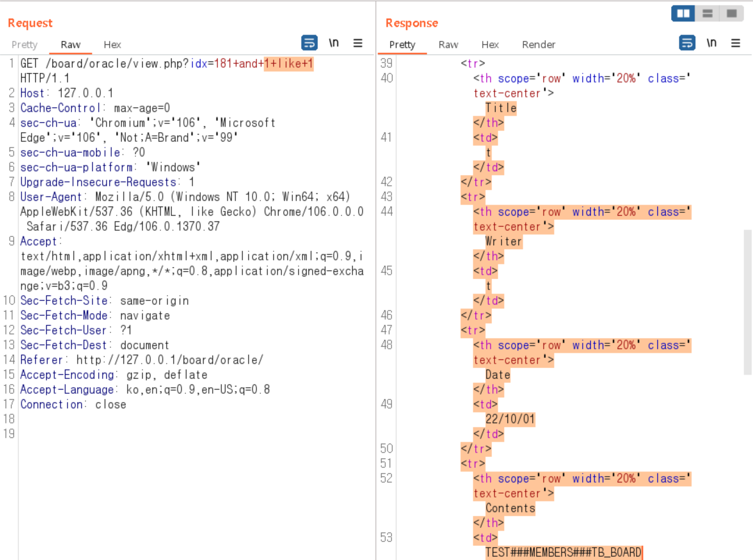Click the 'sec-ch-ua-mobile' header name
Image resolution: width=753 pixels, height=560 pixels.
(x=70, y=152)
